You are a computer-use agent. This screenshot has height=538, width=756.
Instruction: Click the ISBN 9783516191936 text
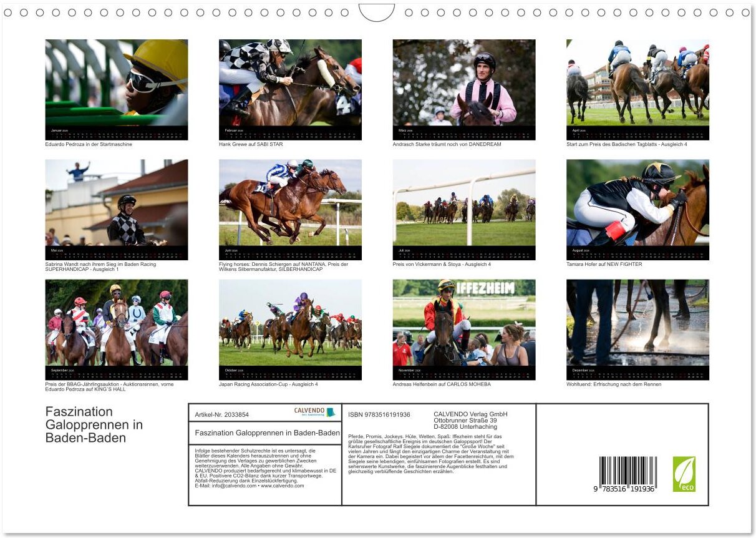(379, 414)
